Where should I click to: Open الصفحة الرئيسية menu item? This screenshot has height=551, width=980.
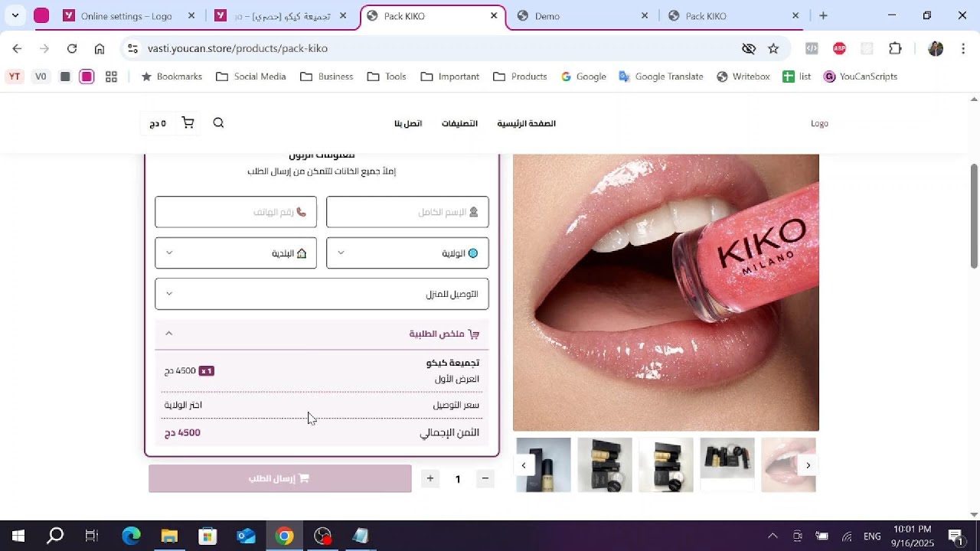click(526, 123)
